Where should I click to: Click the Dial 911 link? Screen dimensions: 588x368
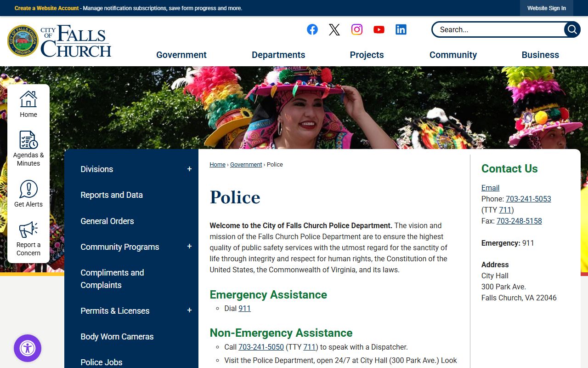click(x=244, y=308)
